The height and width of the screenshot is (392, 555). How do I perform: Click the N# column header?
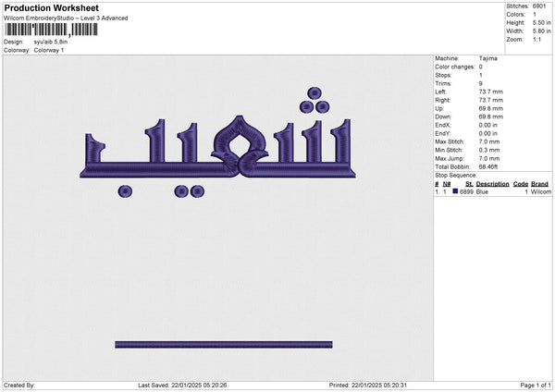[447, 184]
